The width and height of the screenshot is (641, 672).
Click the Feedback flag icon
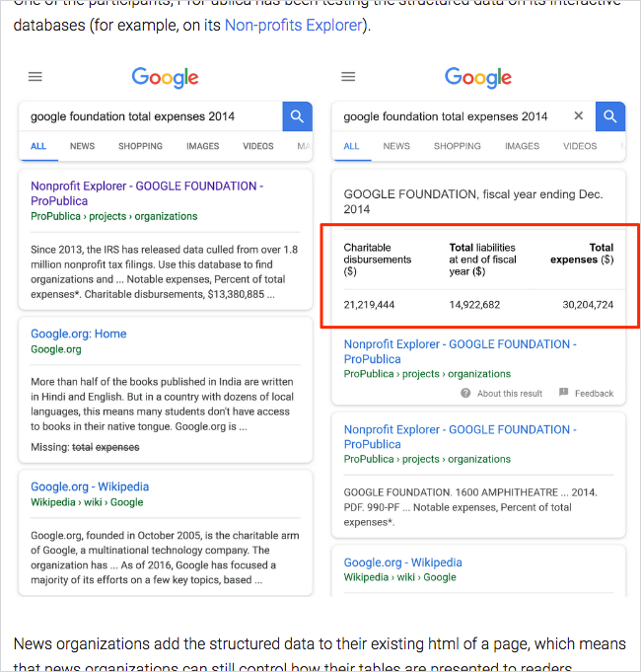[563, 392]
